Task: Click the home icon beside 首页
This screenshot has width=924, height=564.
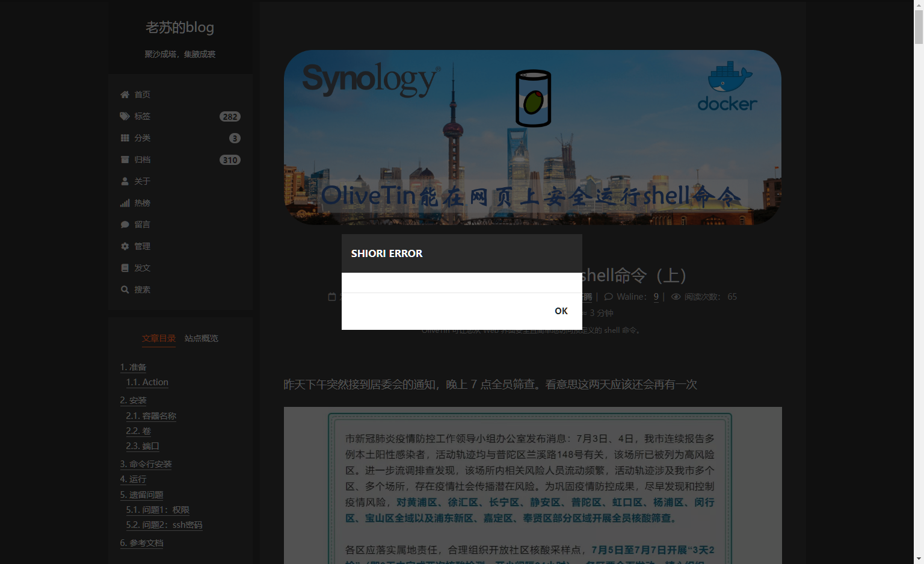Action: pyautogui.click(x=125, y=95)
